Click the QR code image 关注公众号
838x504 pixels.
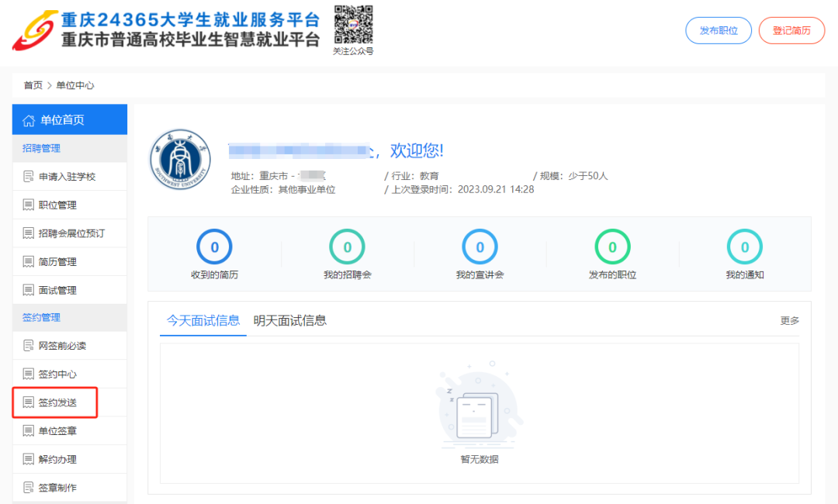pos(353,25)
